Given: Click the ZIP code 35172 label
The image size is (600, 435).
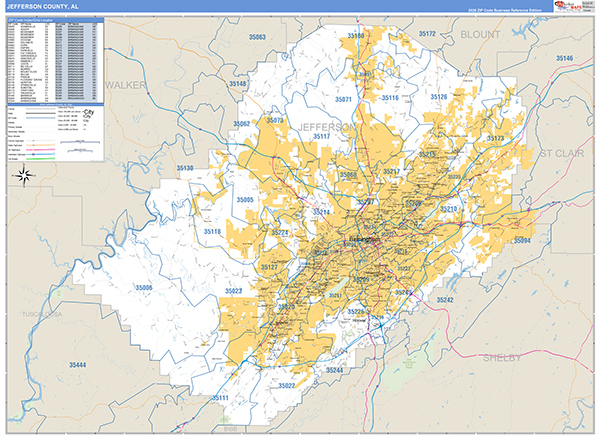Looking at the screenshot, I should click(x=427, y=34).
